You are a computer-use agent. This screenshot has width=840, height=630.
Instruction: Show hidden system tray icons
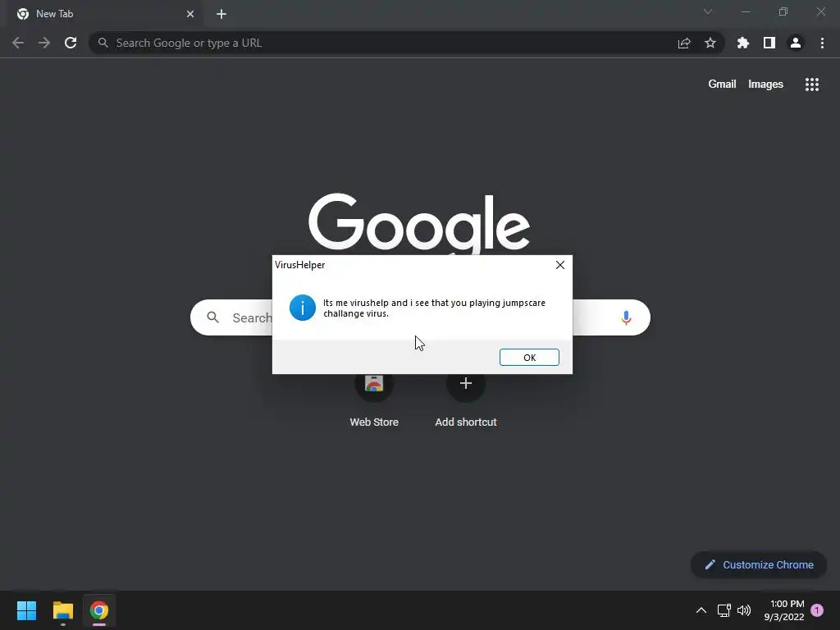pos(701,610)
